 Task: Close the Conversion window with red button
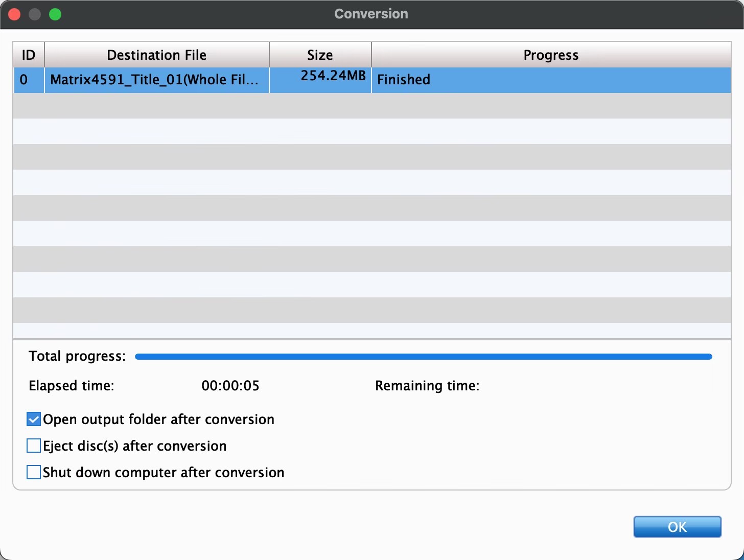[15, 14]
